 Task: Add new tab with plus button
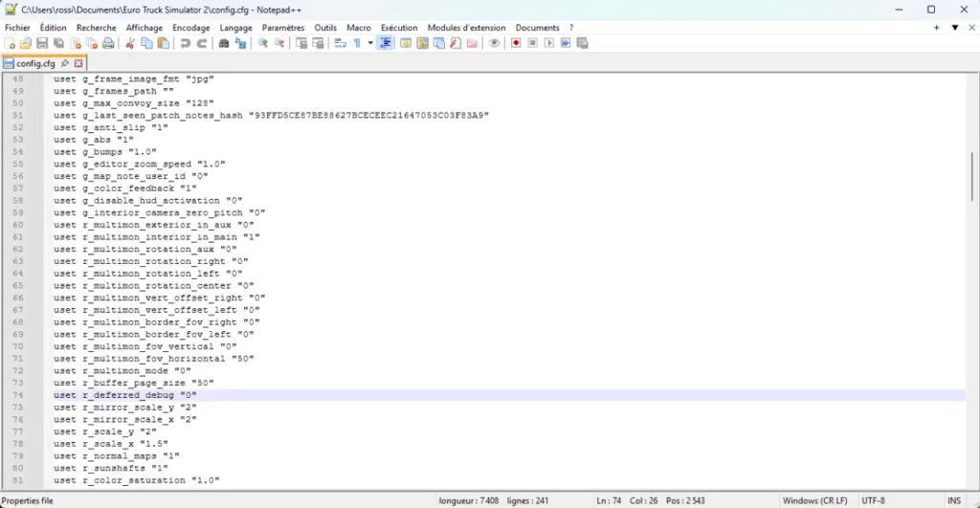[x=936, y=28]
